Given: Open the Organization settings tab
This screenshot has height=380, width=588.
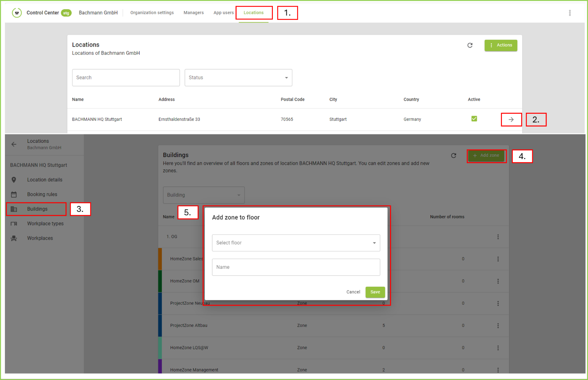Looking at the screenshot, I should coord(152,13).
